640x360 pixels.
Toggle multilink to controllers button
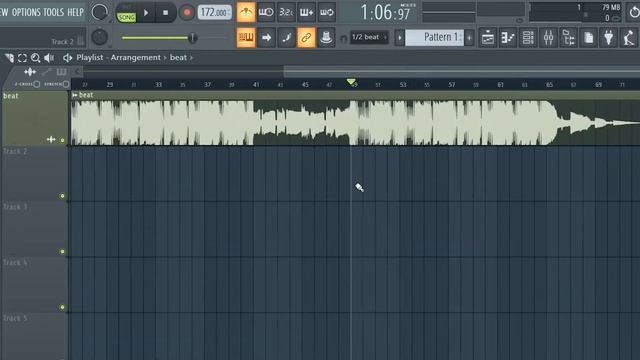pos(326,38)
